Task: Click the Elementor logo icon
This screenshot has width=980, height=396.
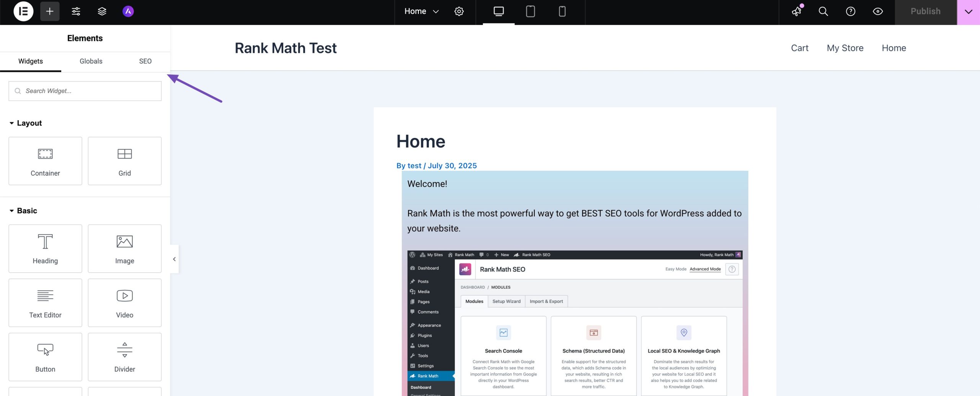Action: tap(23, 11)
